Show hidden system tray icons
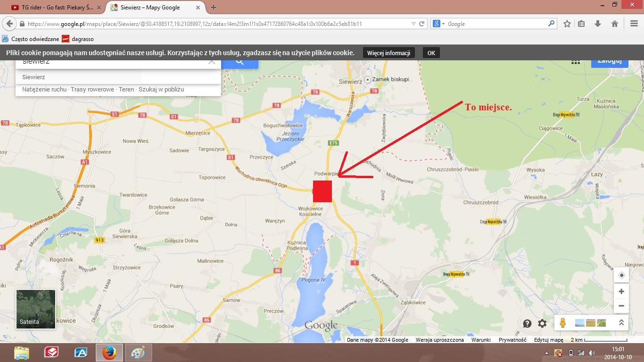Image resolution: width=644 pixels, height=362 pixels. point(546,353)
